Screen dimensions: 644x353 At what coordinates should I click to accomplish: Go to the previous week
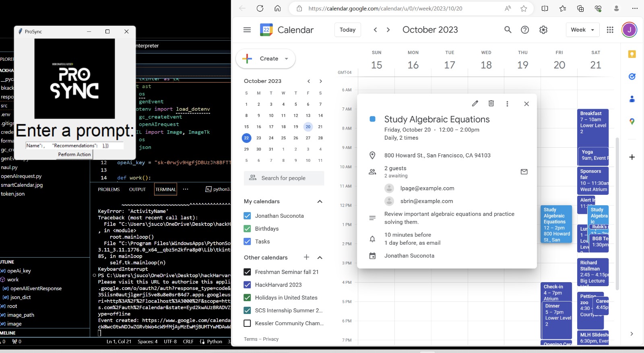[375, 30]
